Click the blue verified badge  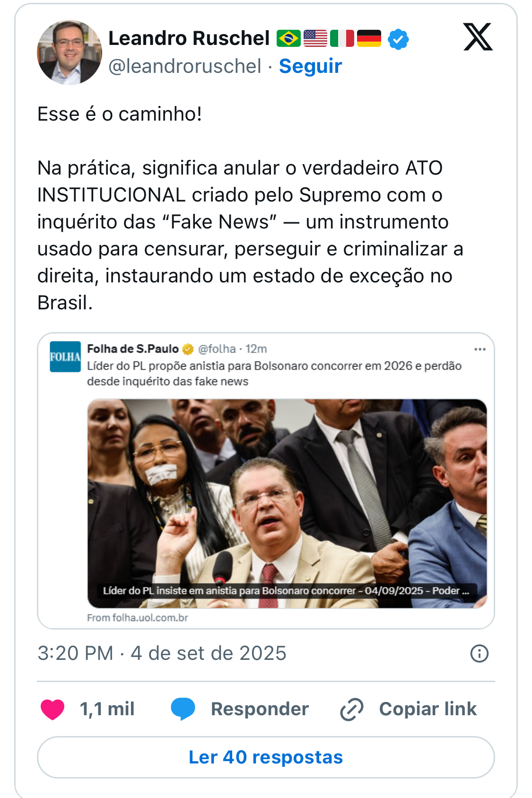pyautogui.click(x=398, y=39)
